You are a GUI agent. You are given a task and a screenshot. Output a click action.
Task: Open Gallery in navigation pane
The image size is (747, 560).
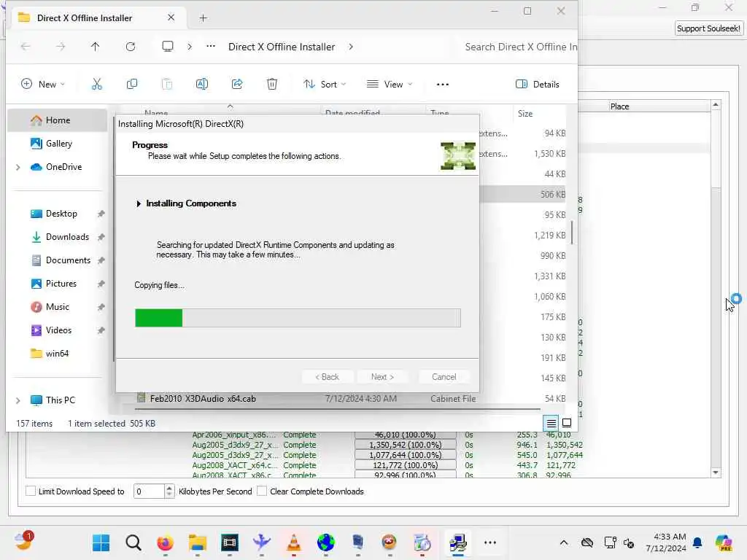[x=58, y=144]
